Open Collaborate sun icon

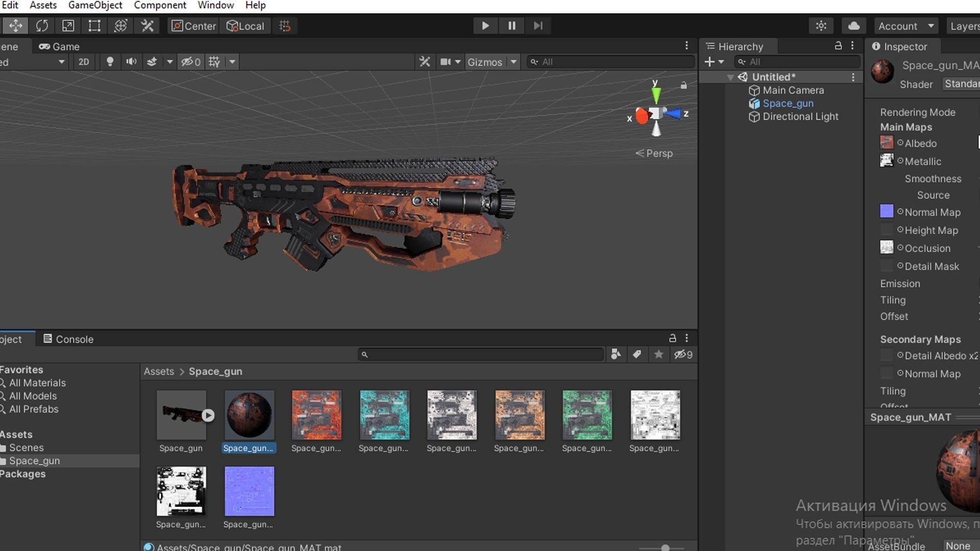(x=821, y=26)
